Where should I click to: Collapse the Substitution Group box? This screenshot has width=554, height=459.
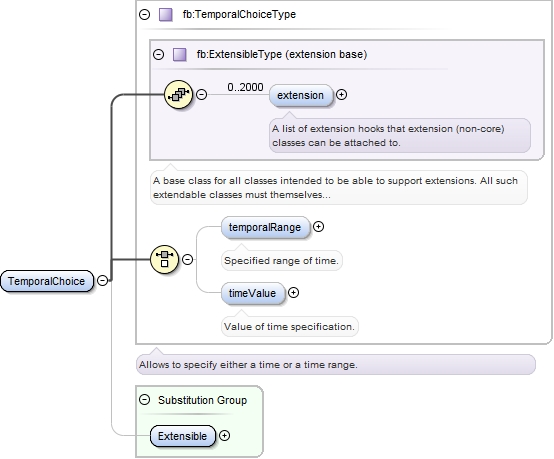coord(145,400)
